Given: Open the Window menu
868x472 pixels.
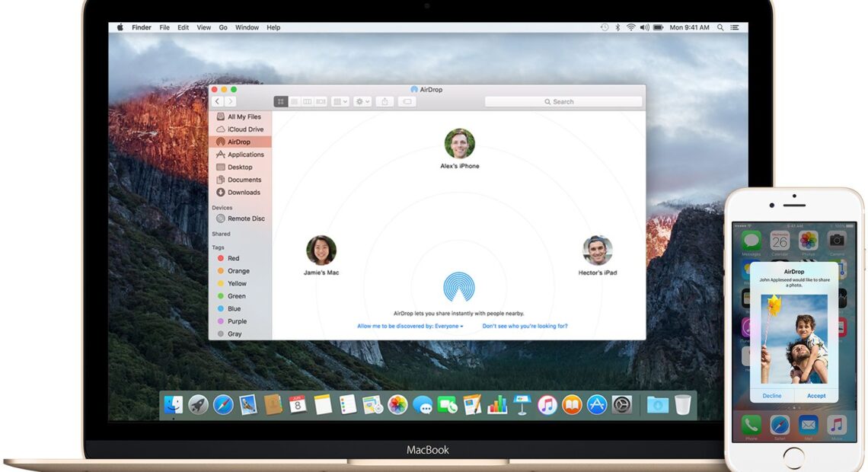Looking at the screenshot, I should [247, 27].
